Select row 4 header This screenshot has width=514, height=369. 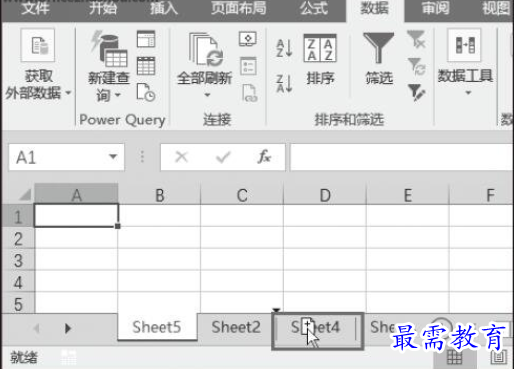(x=18, y=282)
